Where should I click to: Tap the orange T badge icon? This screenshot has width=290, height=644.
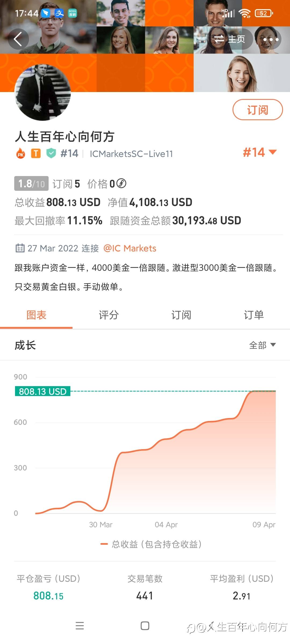click(36, 153)
